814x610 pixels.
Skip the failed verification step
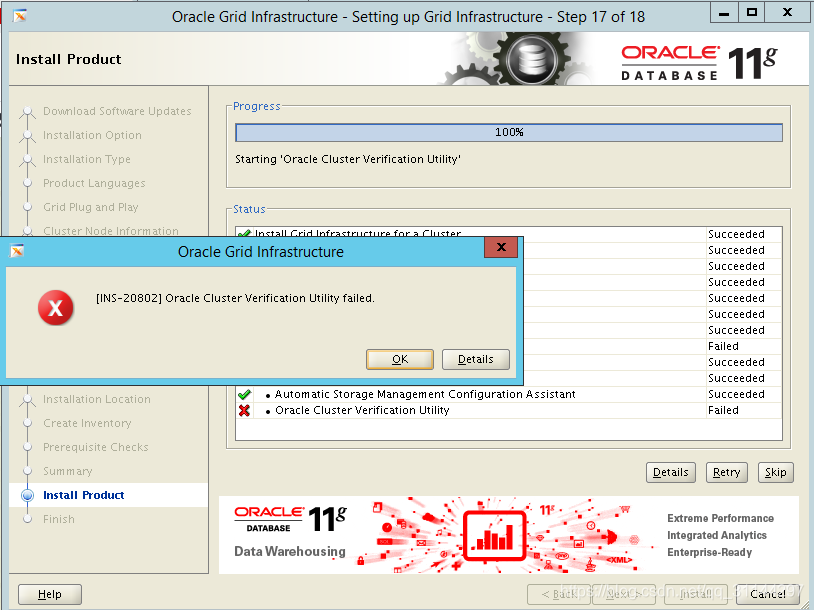[x=776, y=472]
